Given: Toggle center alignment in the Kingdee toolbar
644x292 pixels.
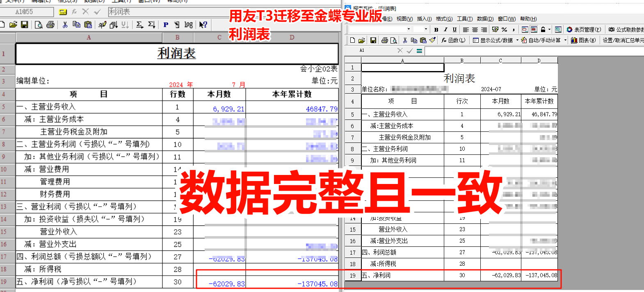Looking at the screenshot, I should point(475,30).
